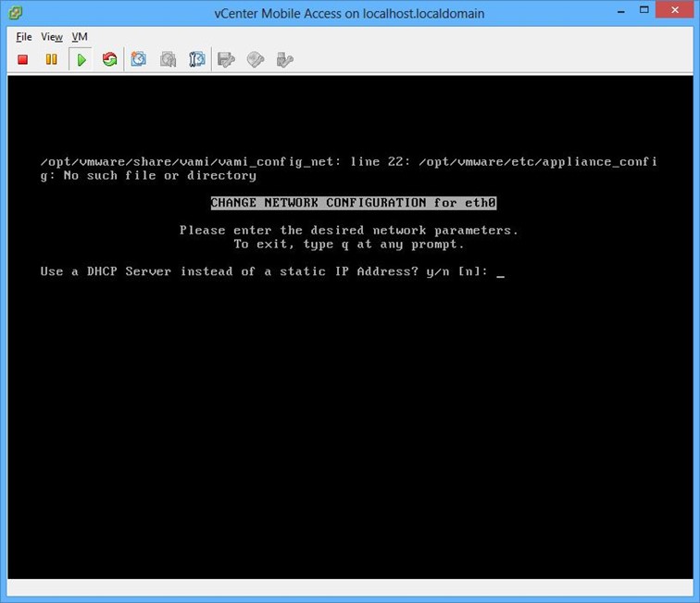Click the window title 'vCenter Mobile Access on localhost.localdomain'
This screenshot has height=603, width=700.
pos(350,13)
